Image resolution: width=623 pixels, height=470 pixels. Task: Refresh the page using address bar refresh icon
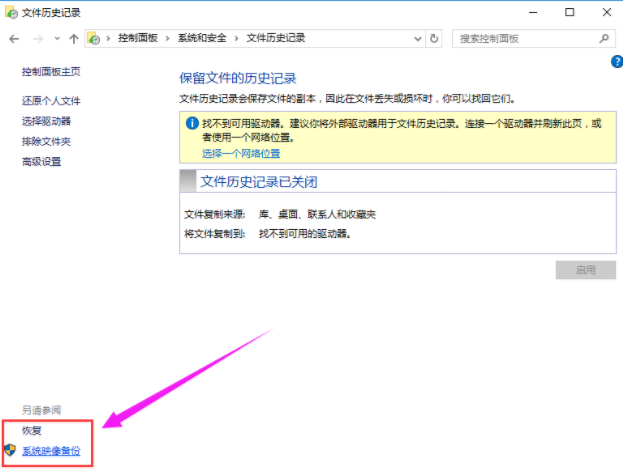(x=434, y=38)
